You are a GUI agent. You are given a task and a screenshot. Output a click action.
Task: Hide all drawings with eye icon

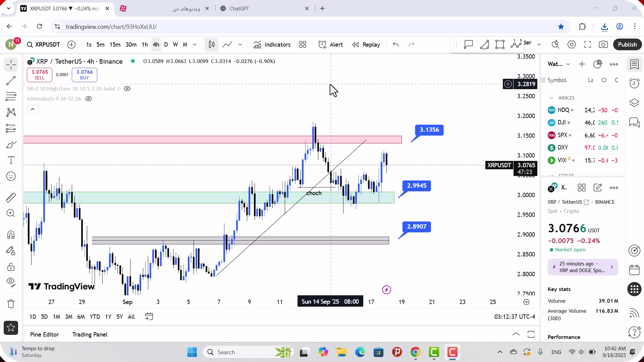click(11, 283)
